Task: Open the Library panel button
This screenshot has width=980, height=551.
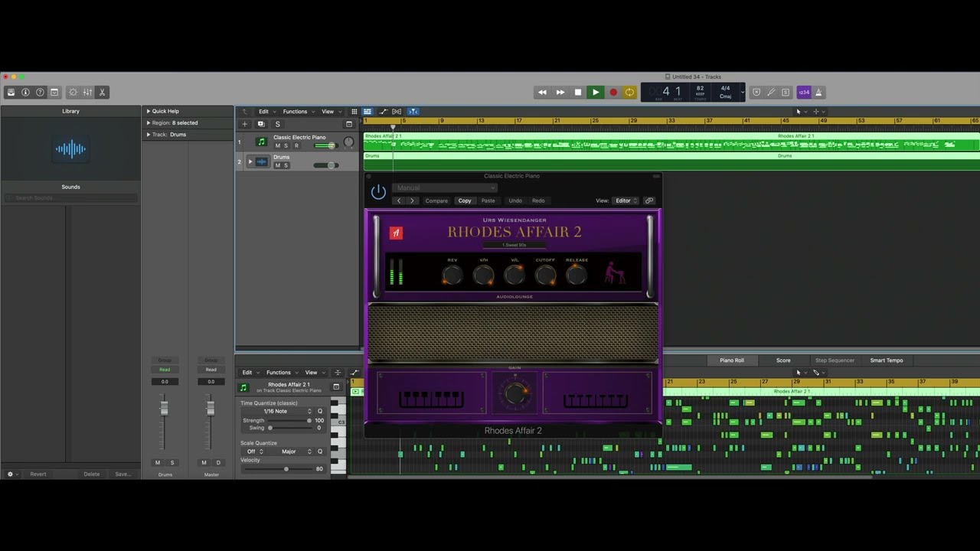Action: tap(11, 93)
